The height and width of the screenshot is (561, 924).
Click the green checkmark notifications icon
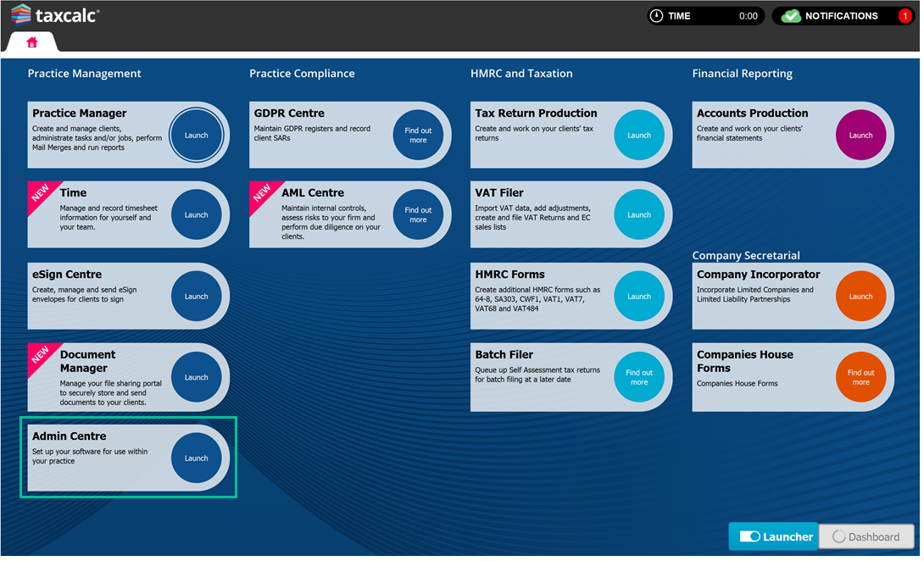click(x=790, y=16)
